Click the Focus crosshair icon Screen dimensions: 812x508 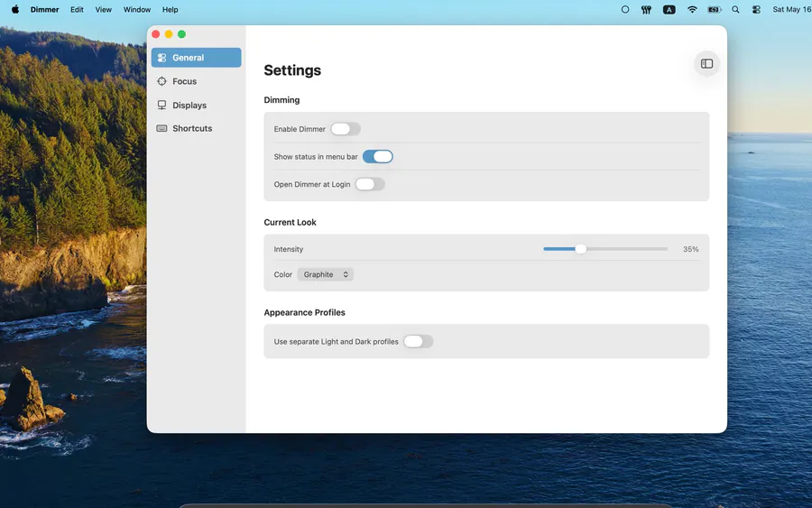pos(162,81)
